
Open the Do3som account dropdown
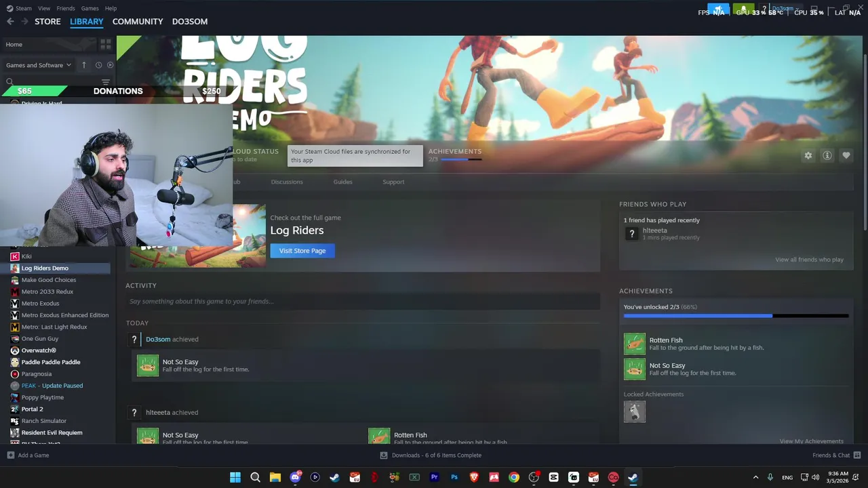tap(785, 9)
